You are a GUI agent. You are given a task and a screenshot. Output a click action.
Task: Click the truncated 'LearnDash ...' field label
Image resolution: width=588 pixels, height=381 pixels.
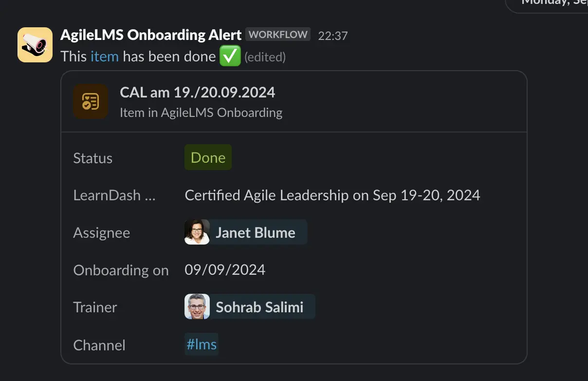point(114,195)
